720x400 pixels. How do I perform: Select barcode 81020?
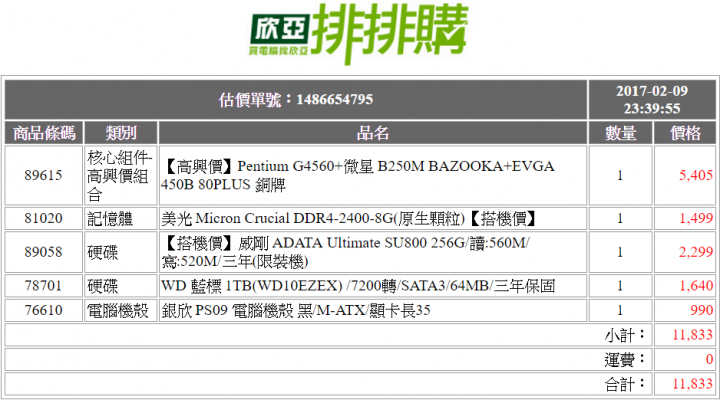coord(44,218)
